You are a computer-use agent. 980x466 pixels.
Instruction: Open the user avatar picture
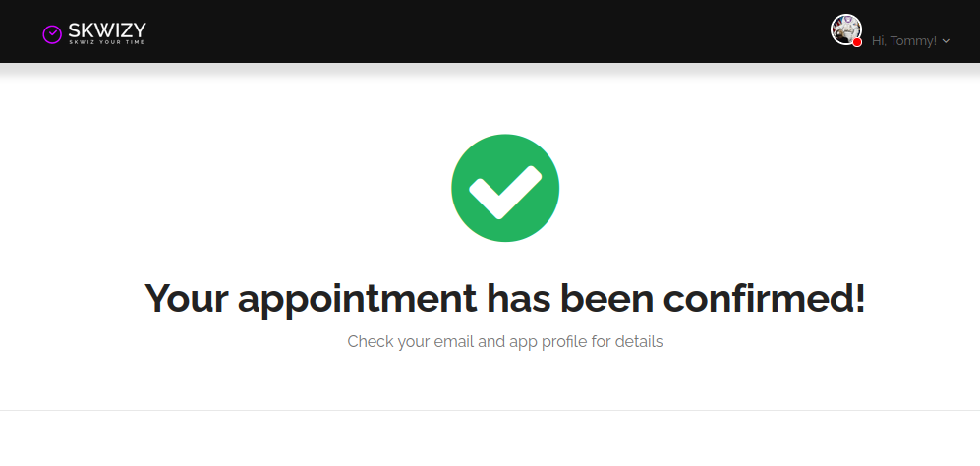844,29
